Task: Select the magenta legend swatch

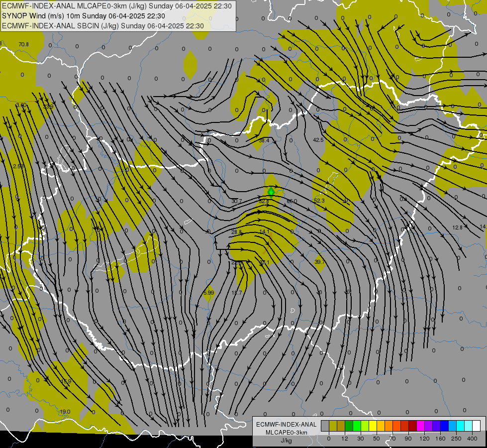Action: coord(420,426)
